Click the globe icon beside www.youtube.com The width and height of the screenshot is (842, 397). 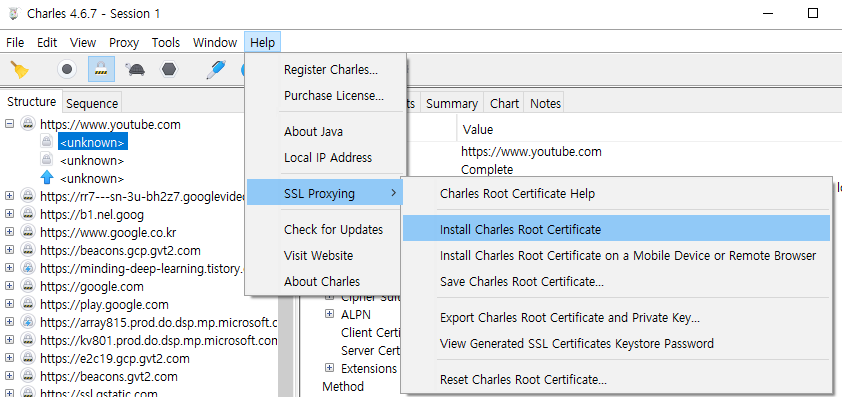[x=27, y=124]
